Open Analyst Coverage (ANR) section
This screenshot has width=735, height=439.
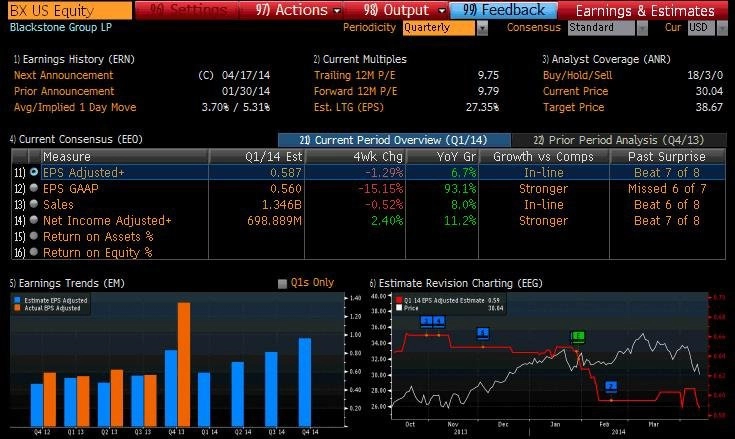tap(606, 59)
